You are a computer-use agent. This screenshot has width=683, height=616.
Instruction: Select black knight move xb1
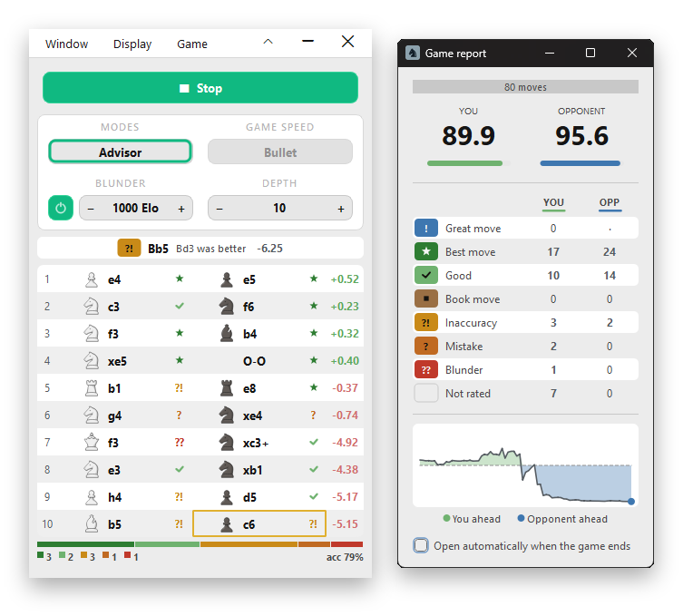[x=253, y=470]
